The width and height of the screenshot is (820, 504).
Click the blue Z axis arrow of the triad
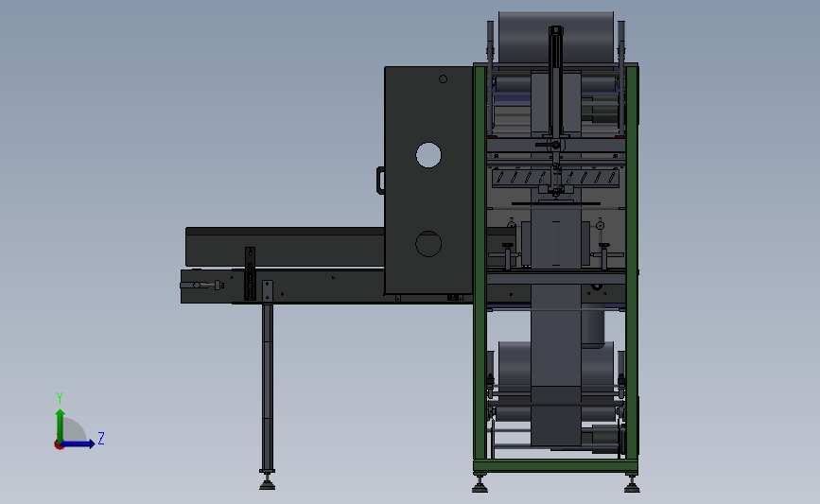pos(79,444)
